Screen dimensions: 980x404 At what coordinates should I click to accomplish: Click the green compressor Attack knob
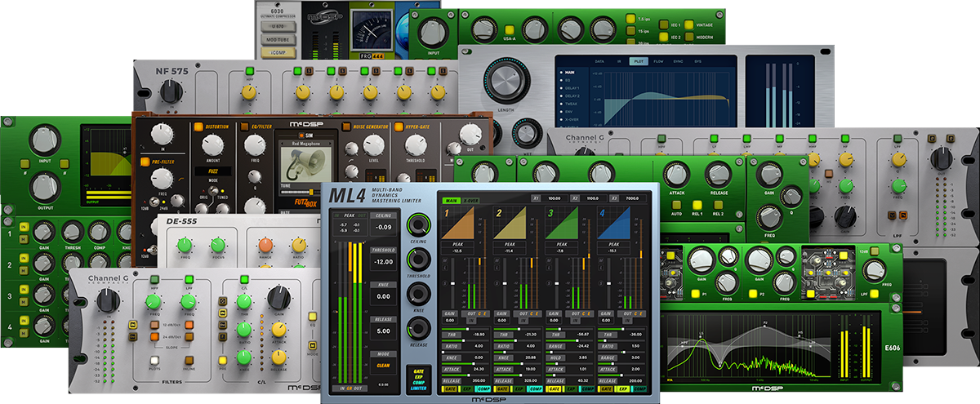click(x=675, y=175)
